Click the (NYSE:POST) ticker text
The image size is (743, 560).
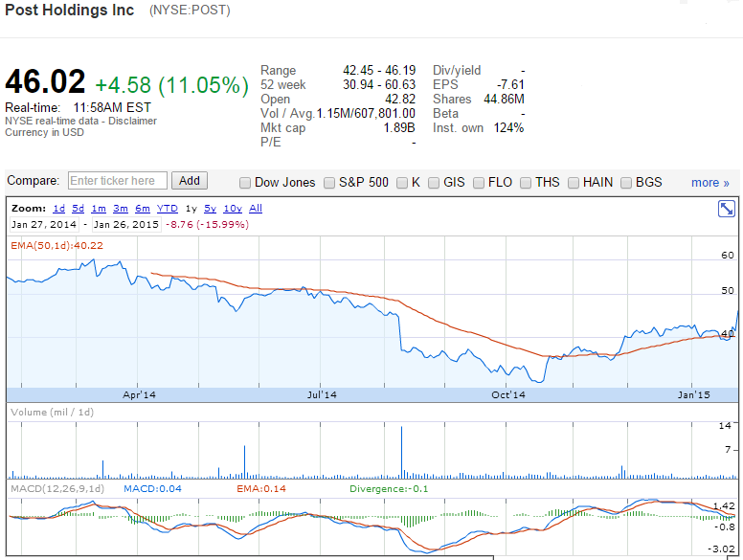[x=190, y=11]
